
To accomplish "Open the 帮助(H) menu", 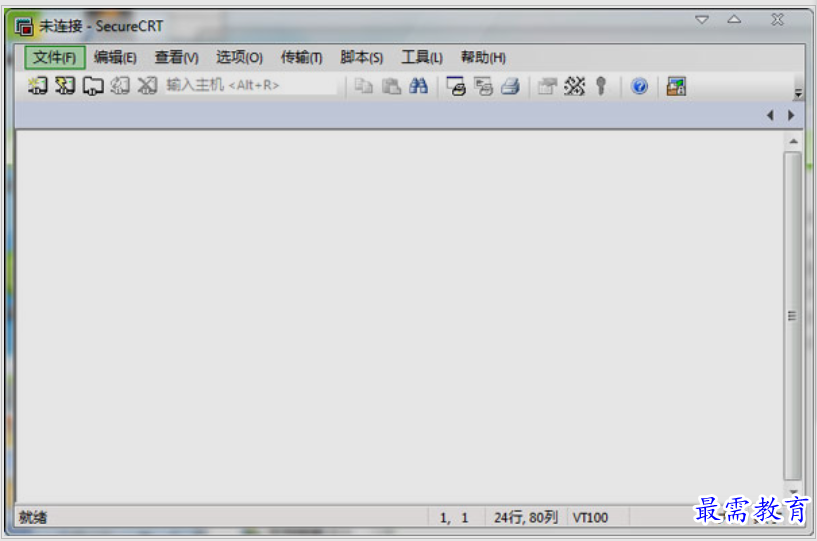I will 483,57.
